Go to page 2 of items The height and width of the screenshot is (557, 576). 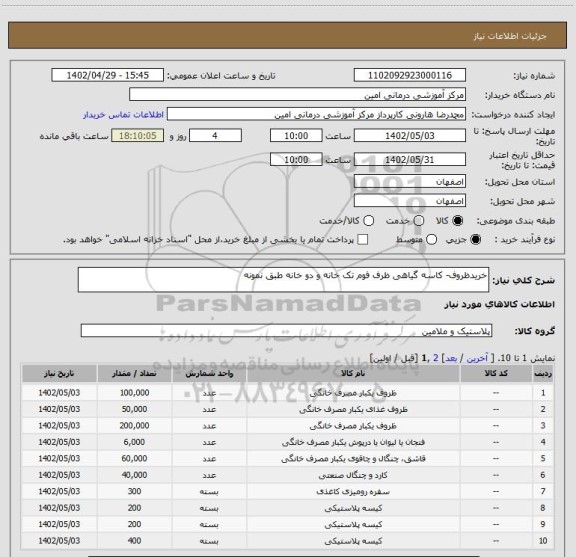tap(436, 358)
